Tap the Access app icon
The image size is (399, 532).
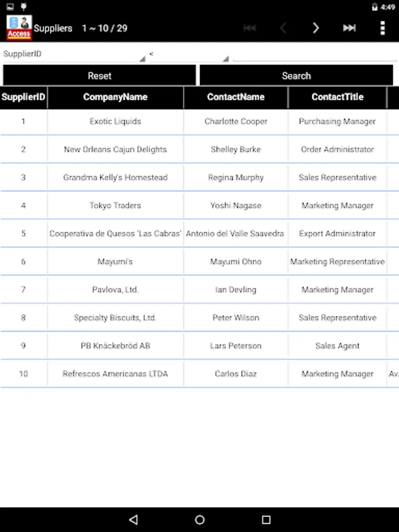[x=19, y=28]
